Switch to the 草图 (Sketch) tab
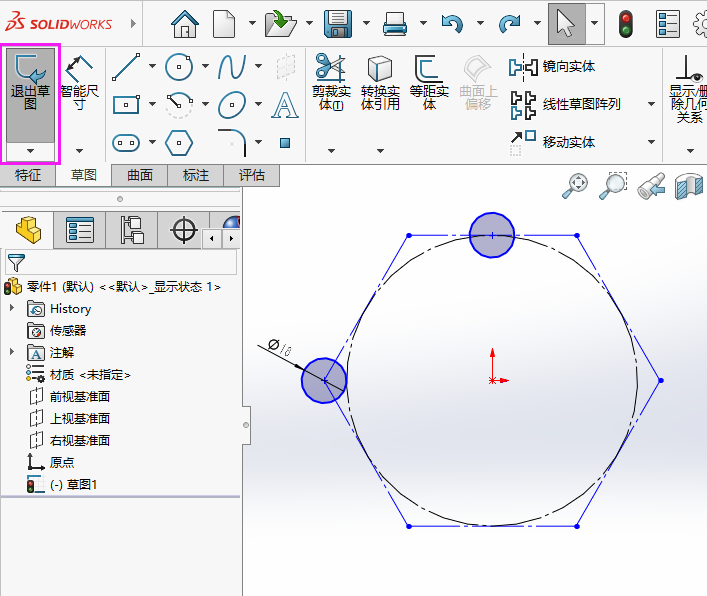The width and height of the screenshot is (707, 596). (x=83, y=175)
